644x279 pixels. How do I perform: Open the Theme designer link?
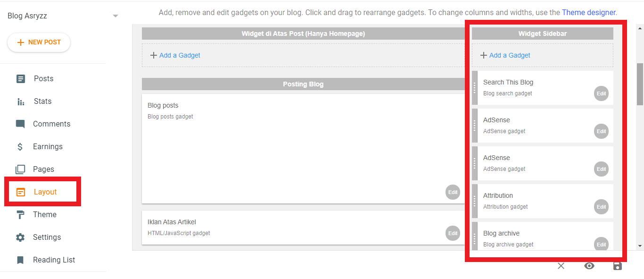tap(589, 13)
